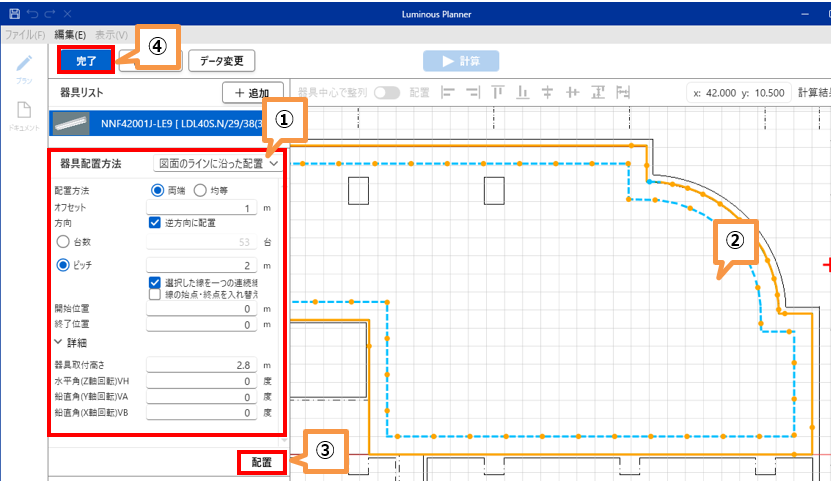Click the 完了 button
The height and width of the screenshot is (481, 832).
pyautogui.click(x=85, y=61)
